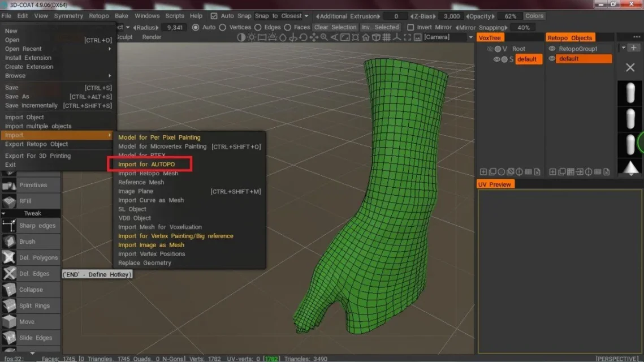
Task: Click the rotate camera circular arrow icon
Action: 303,37
